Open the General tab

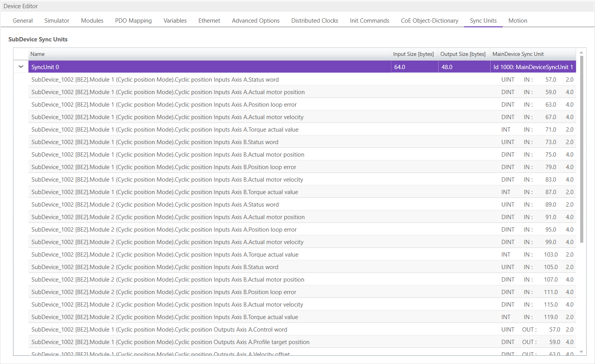(23, 21)
